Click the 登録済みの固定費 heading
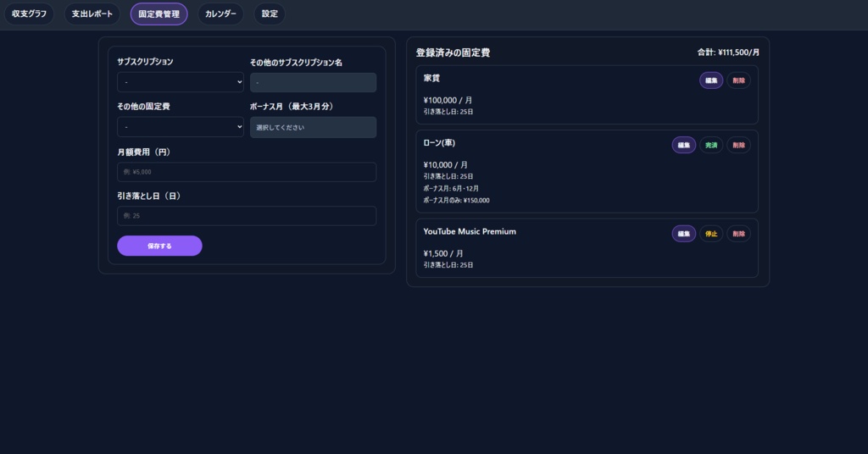Screen dimensions: 868x454 pos(453,53)
